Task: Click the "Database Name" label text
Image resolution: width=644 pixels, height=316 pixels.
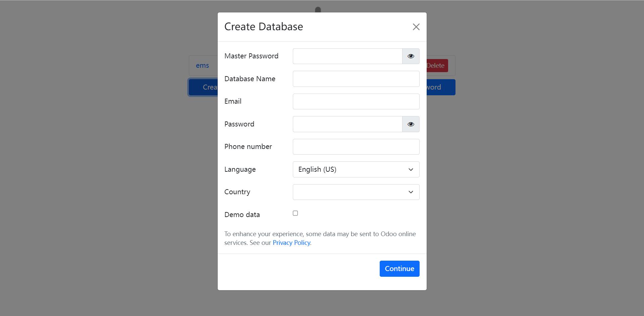Action: [x=250, y=79]
